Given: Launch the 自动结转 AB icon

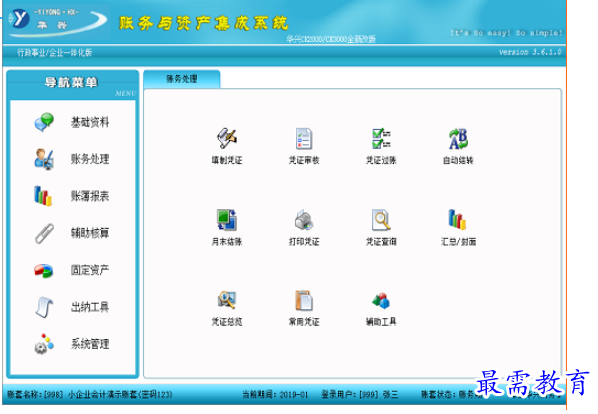Looking at the screenshot, I should 458,139.
